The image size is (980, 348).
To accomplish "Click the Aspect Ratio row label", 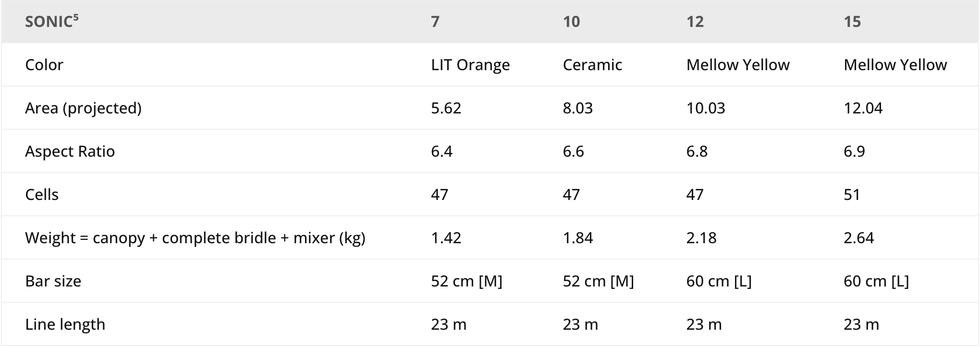I will (x=70, y=151).
